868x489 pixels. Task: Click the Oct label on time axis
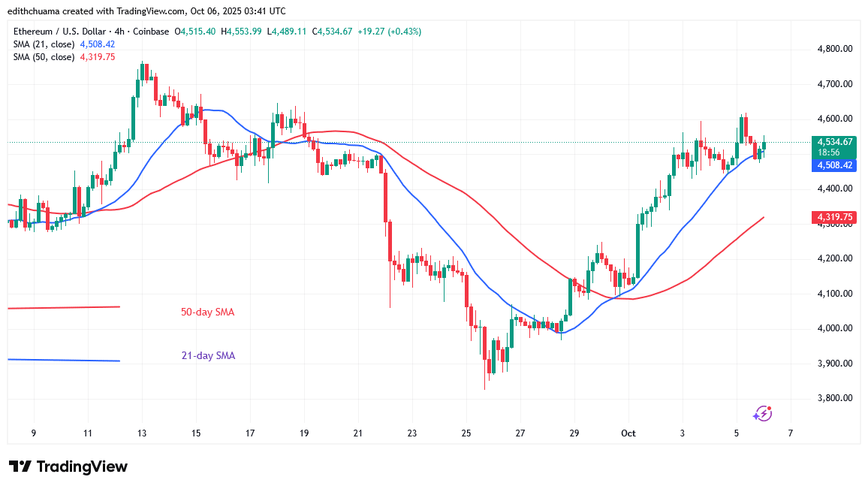pos(628,433)
